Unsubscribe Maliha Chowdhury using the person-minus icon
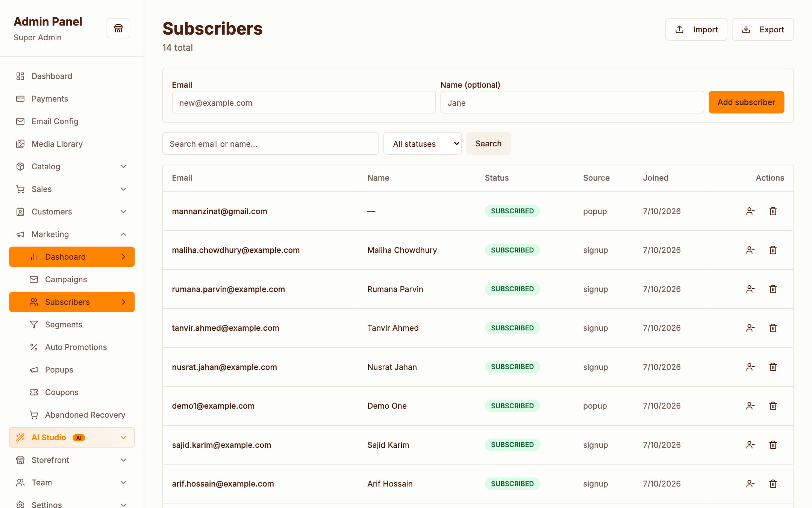The image size is (812, 508). click(750, 250)
